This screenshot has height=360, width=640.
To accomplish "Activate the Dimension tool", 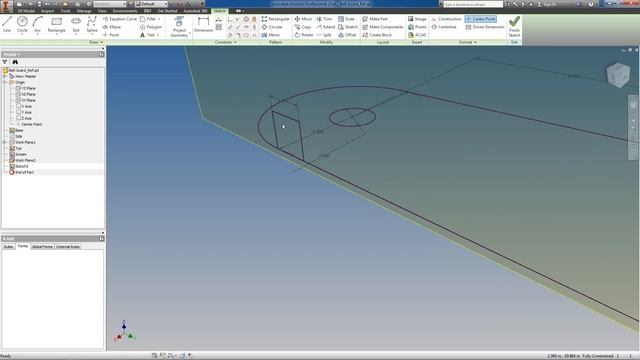I will (x=203, y=24).
